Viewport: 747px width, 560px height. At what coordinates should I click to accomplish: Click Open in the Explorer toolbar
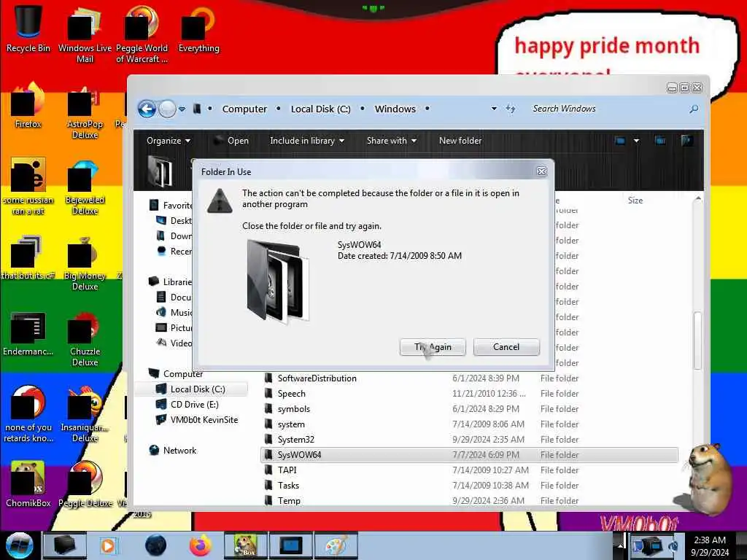[231, 141]
